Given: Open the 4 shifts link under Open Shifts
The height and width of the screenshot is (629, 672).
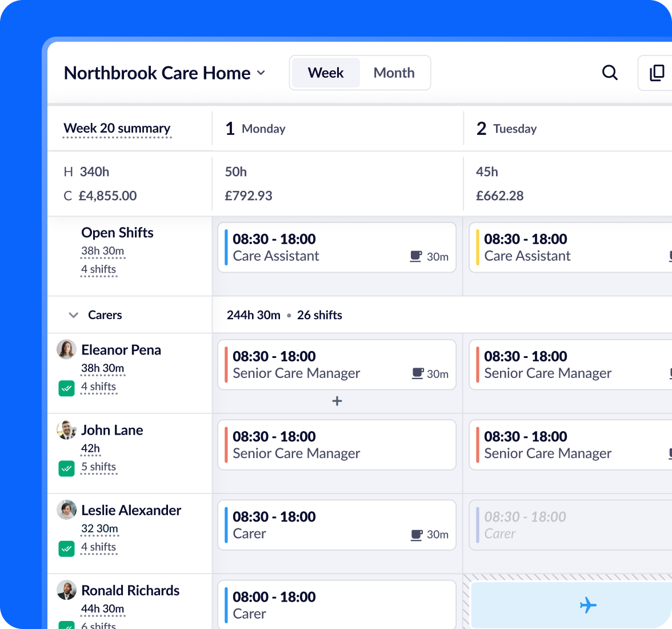Looking at the screenshot, I should coord(99,269).
